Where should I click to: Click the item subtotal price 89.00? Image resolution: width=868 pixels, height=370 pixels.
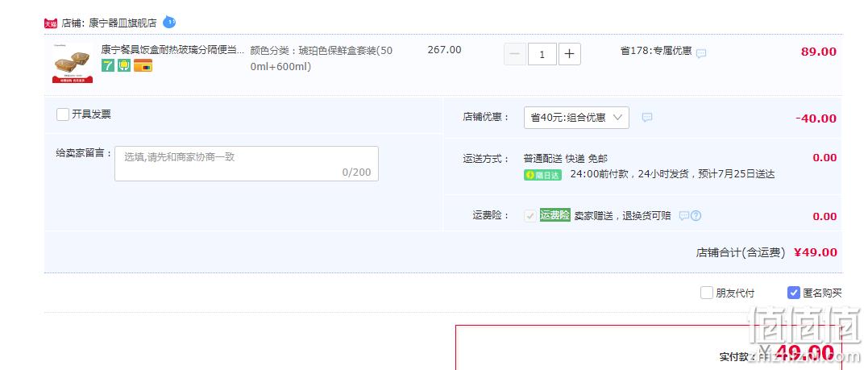pyautogui.click(x=819, y=52)
